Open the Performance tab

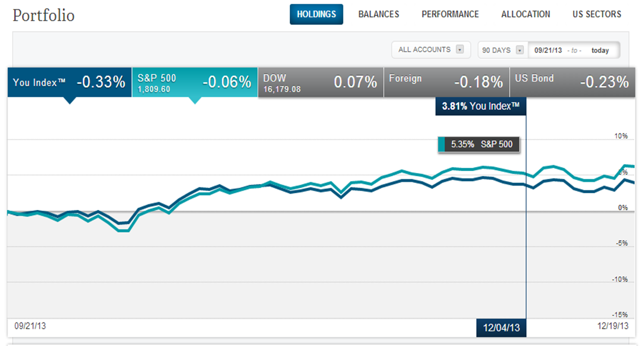450,14
